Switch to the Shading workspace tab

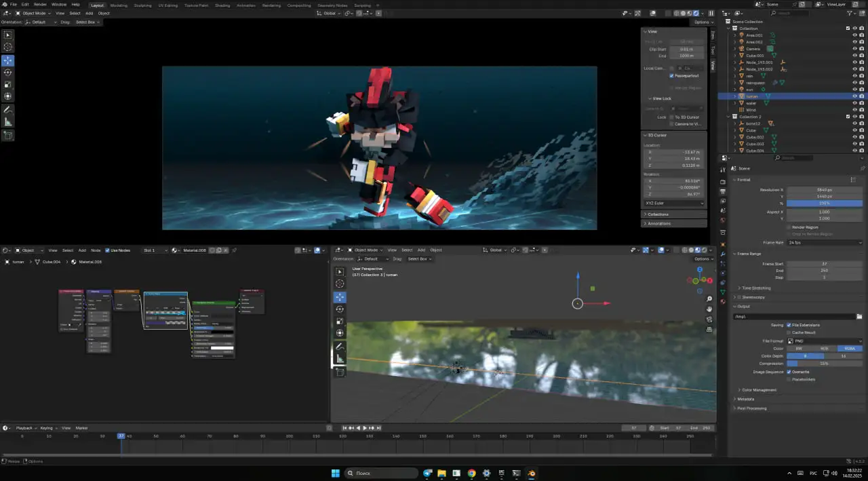tap(222, 5)
